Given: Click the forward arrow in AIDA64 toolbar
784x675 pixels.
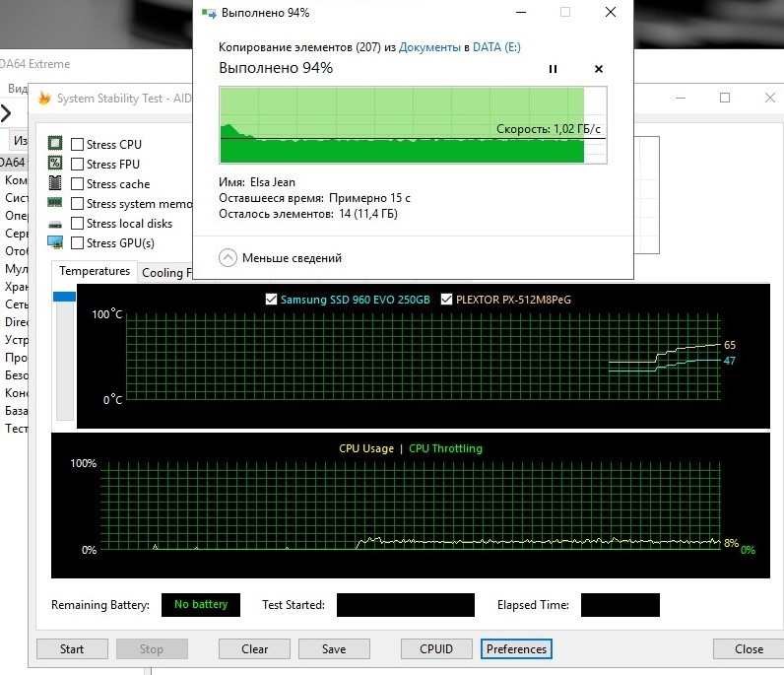Looking at the screenshot, I should tap(6, 113).
